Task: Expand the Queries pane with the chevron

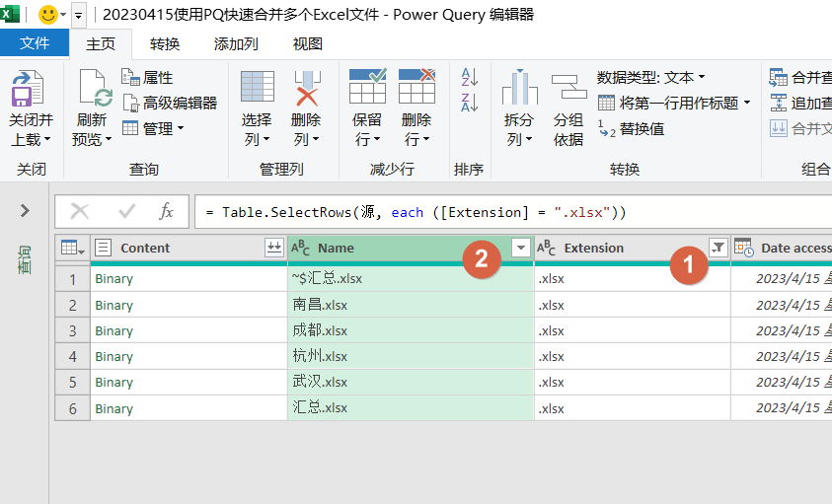Action: tap(25, 211)
